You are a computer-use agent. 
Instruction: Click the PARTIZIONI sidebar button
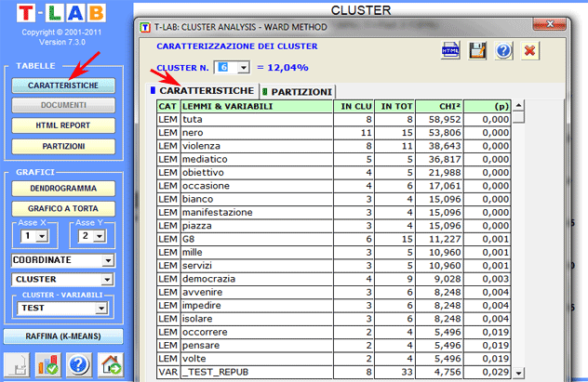pyautogui.click(x=63, y=146)
